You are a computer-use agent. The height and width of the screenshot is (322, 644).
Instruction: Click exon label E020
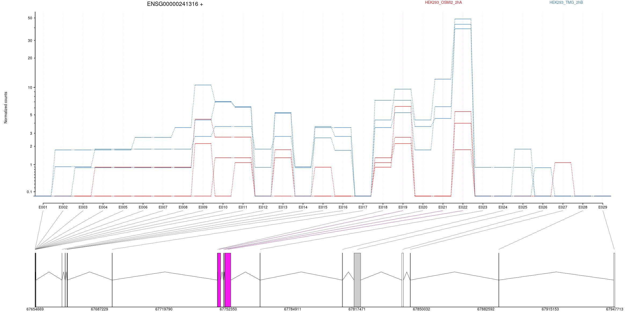point(423,207)
